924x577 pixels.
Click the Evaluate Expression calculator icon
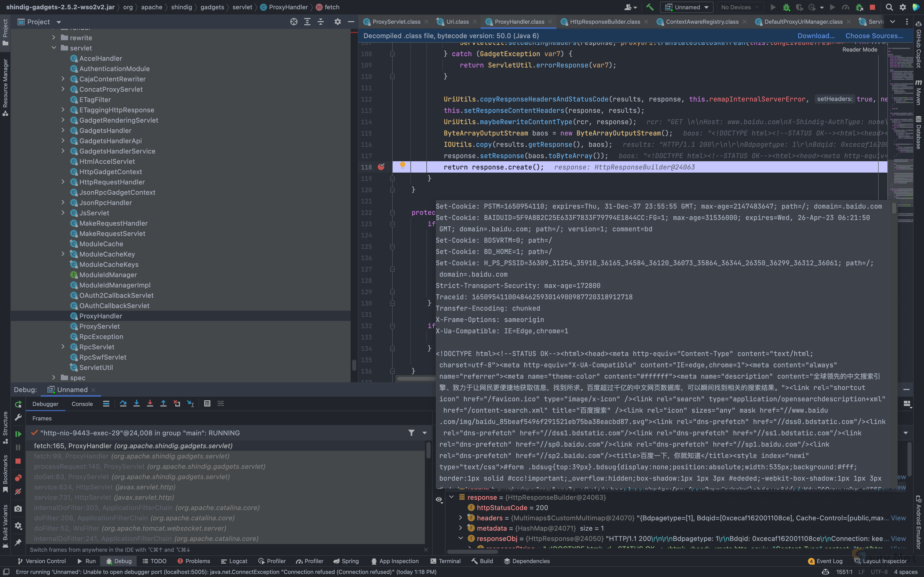207,403
